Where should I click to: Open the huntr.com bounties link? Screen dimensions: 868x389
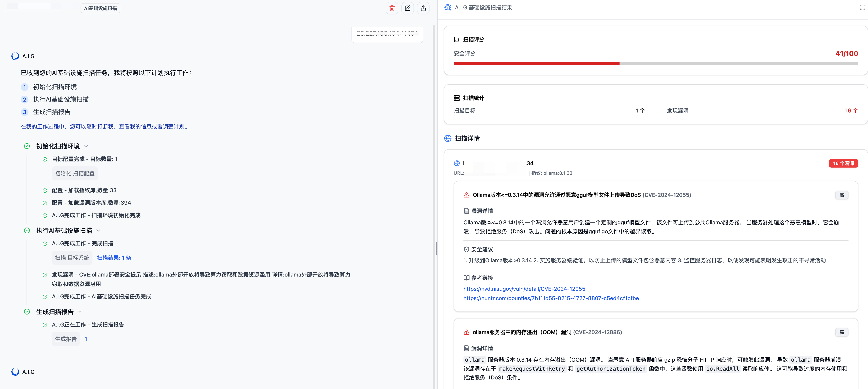tap(551, 298)
